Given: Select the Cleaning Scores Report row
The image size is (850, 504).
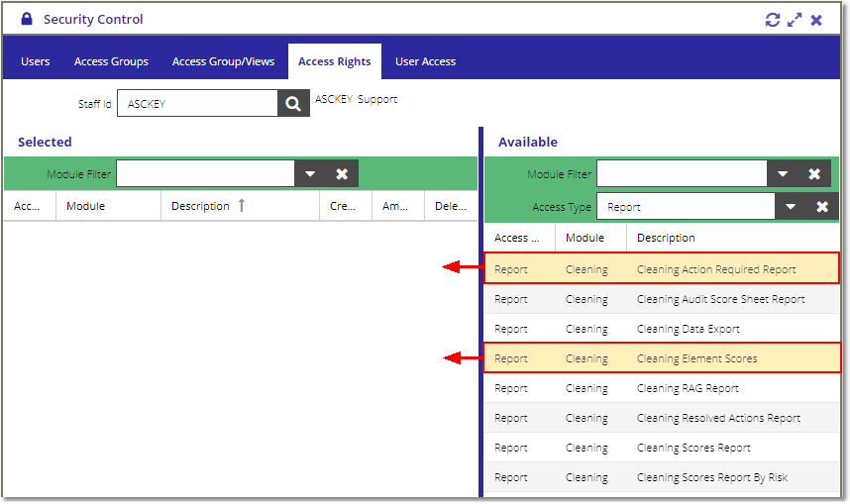Looking at the screenshot, I should [662, 448].
